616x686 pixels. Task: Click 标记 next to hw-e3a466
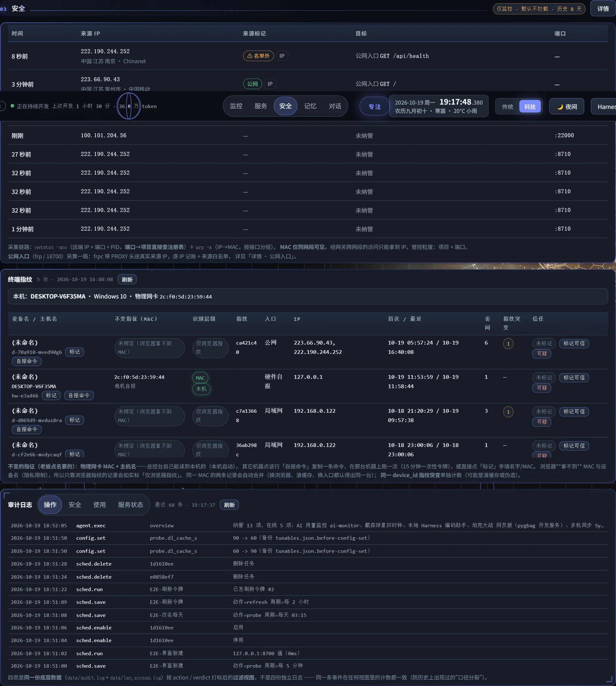51,396
